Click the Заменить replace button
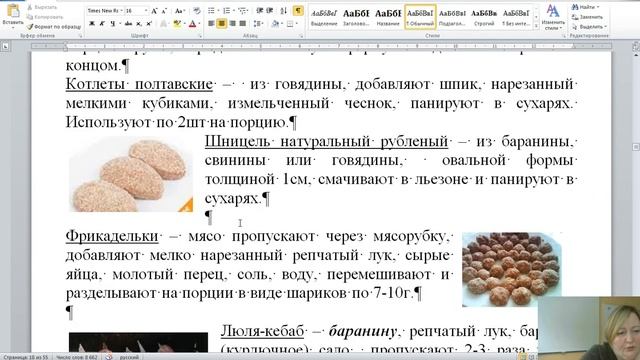This screenshot has height=360, width=640. (587, 17)
